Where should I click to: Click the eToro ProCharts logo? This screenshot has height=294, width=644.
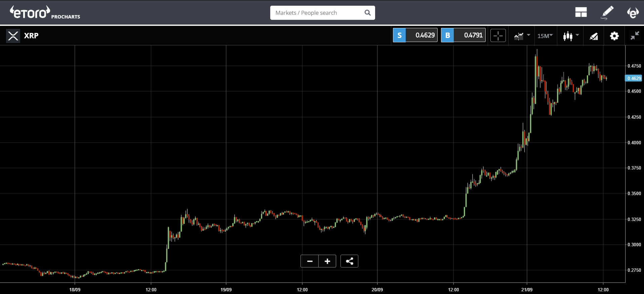click(x=45, y=12)
